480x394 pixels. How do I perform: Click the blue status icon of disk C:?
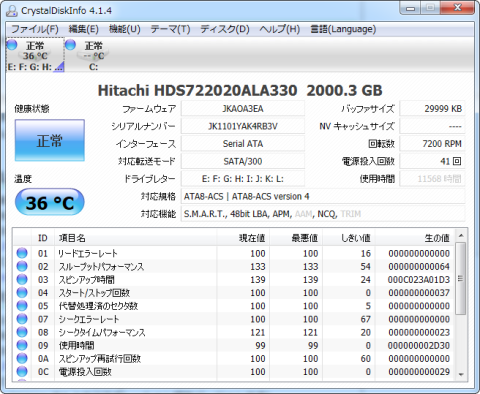coord(70,45)
